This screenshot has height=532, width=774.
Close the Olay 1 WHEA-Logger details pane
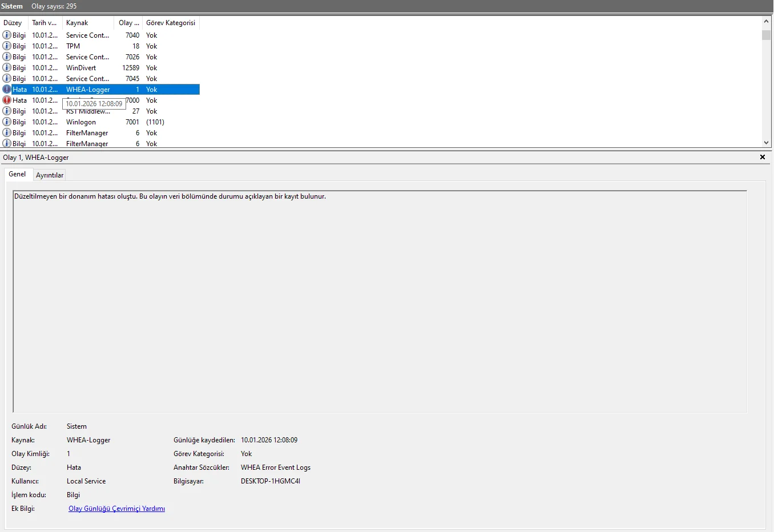[763, 157]
